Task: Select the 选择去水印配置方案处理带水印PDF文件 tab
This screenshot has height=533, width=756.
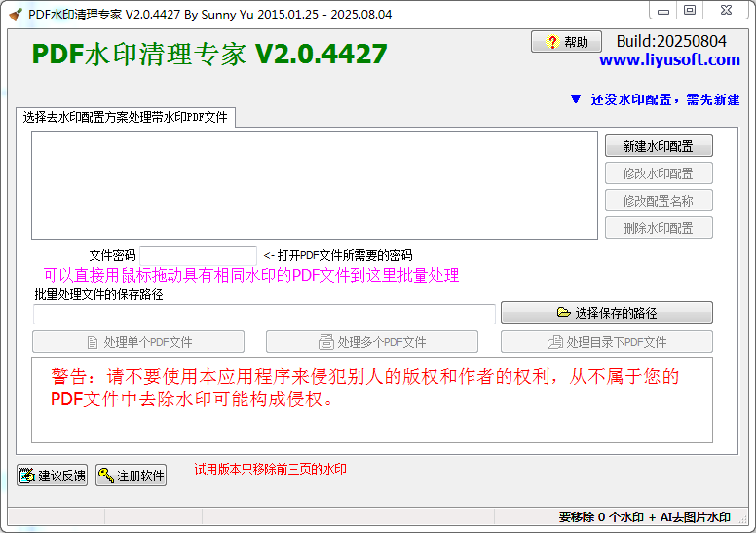Action: [x=126, y=117]
